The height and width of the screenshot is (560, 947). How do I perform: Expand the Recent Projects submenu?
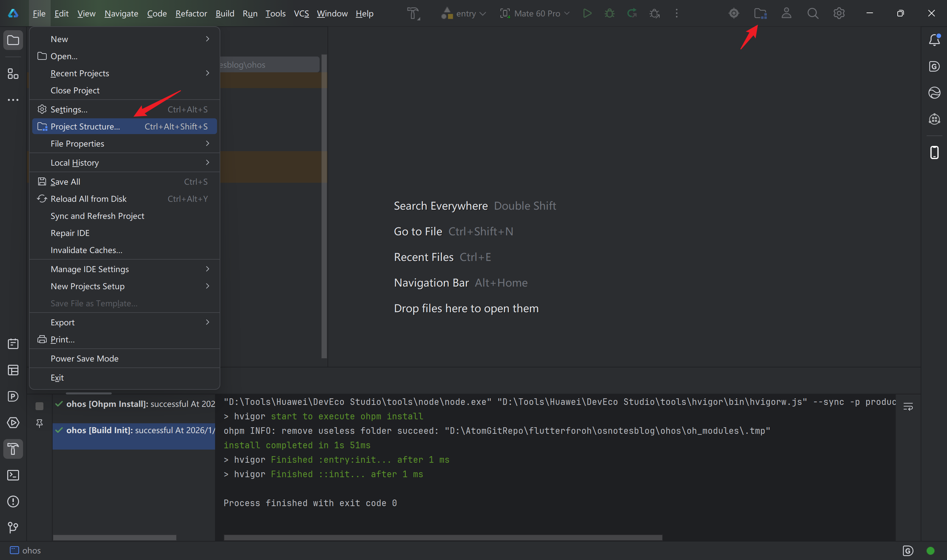coord(125,73)
